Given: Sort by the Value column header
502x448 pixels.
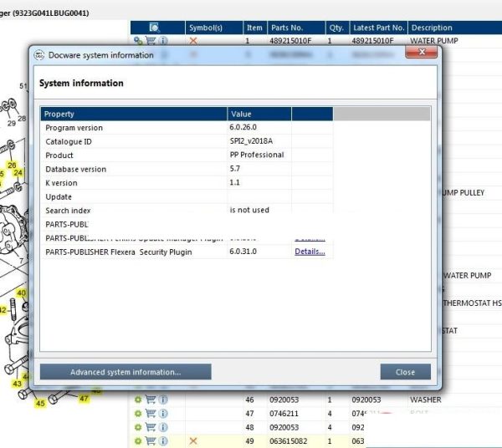Looking at the screenshot, I should click(x=259, y=114).
